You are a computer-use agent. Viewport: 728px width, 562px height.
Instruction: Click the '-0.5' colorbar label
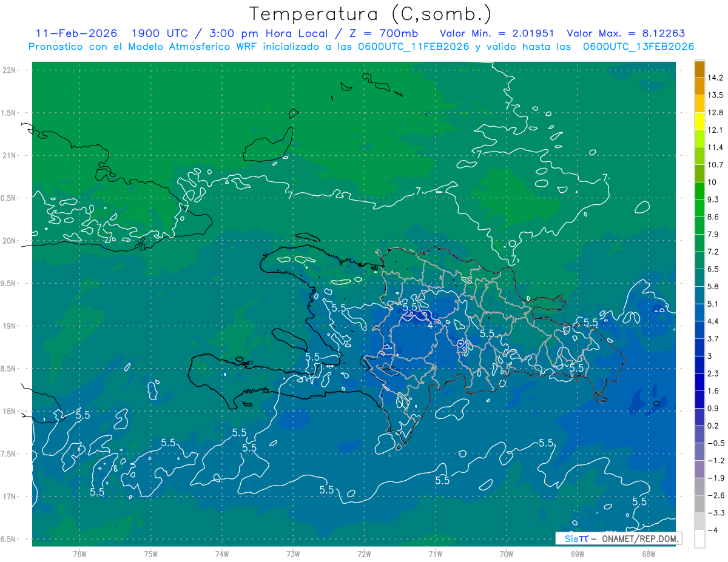tap(716, 443)
